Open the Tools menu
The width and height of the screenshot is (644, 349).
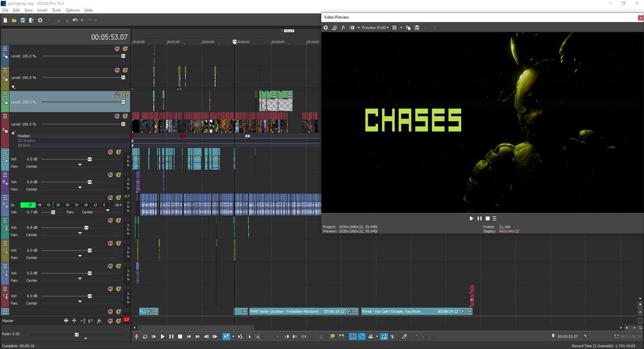click(57, 10)
